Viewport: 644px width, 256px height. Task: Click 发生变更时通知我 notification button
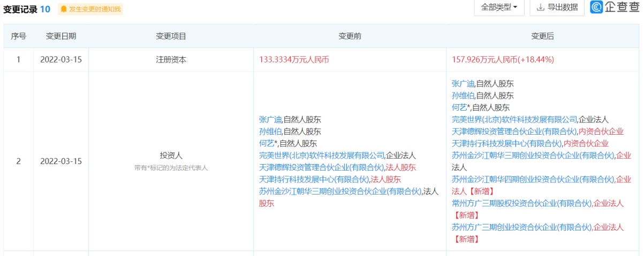coord(90,9)
